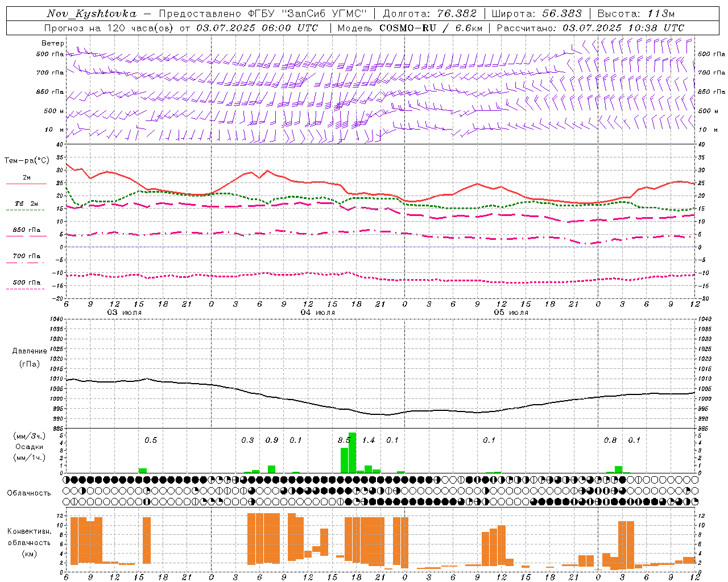Click the red line sample under "2м" legend
The image size is (728, 582).
pyautogui.click(x=26, y=184)
